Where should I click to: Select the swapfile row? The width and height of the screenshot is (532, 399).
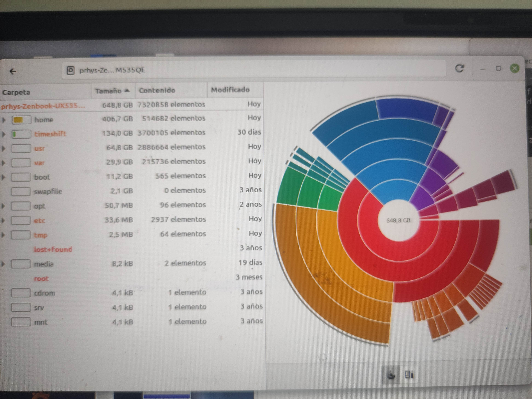48,191
